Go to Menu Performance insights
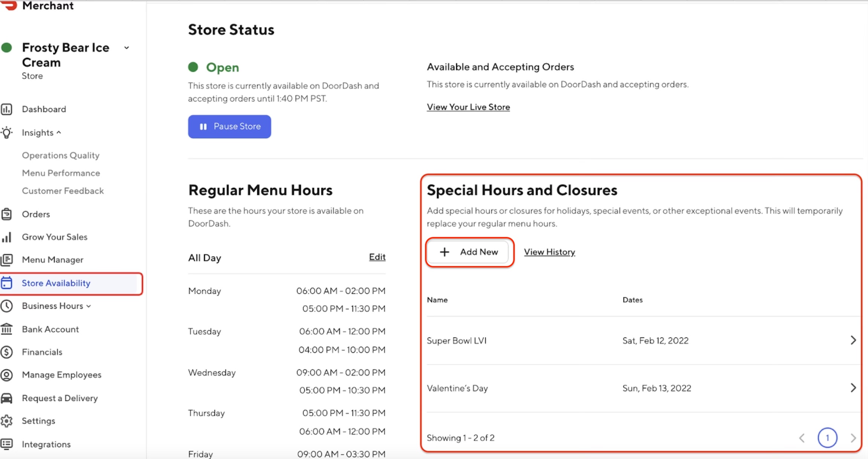Image resolution: width=868 pixels, height=459 pixels. click(61, 173)
